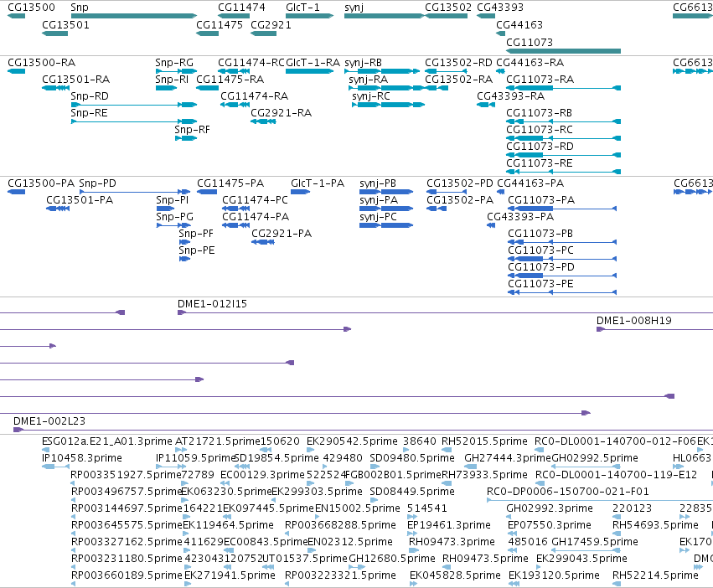
Task: Select the CG13501 gene label
Action: point(65,24)
